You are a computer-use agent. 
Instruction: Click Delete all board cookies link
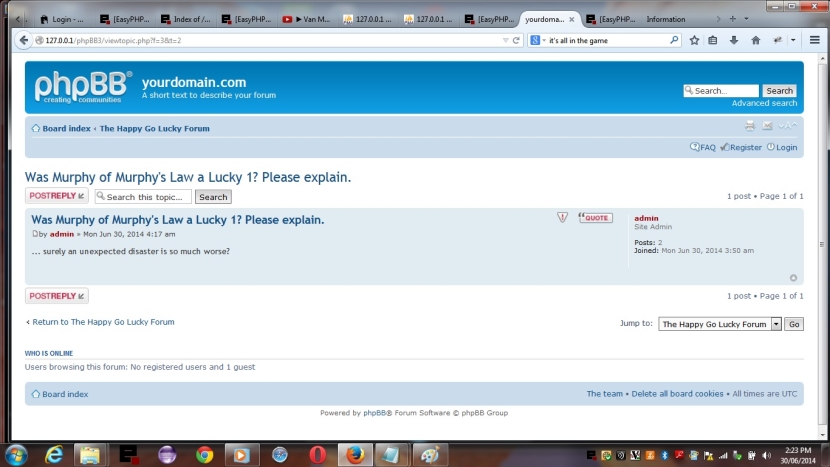(x=677, y=394)
